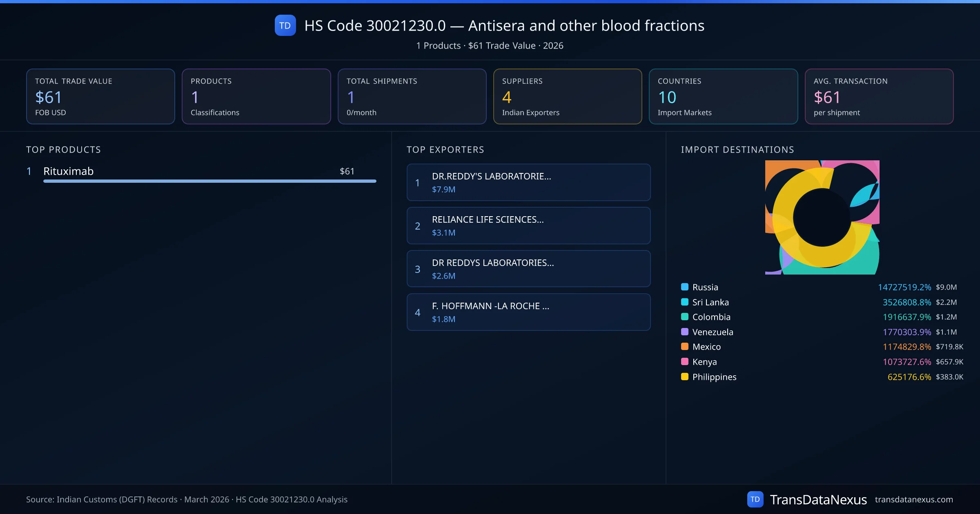Click the Mexico legend color square

coord(685,346)
